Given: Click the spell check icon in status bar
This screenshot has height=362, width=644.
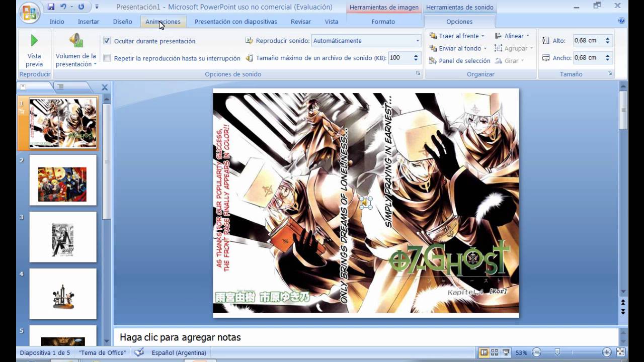Looking at the screenshot, I should pyautogui.click(x=139, y=352).
